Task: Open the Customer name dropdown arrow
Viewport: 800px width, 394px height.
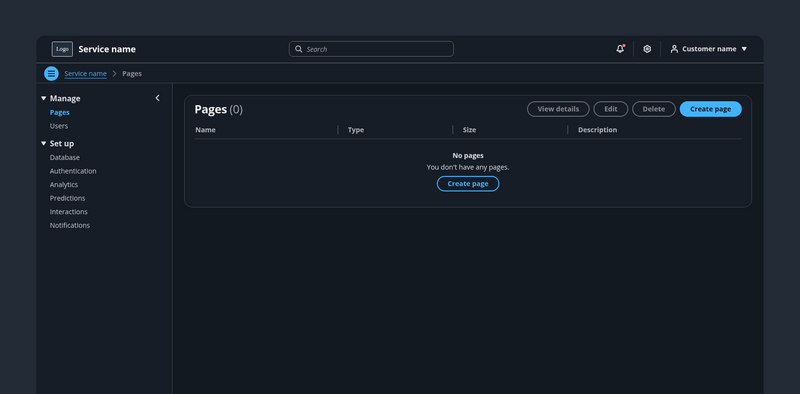Action: (x=744, y=49)
